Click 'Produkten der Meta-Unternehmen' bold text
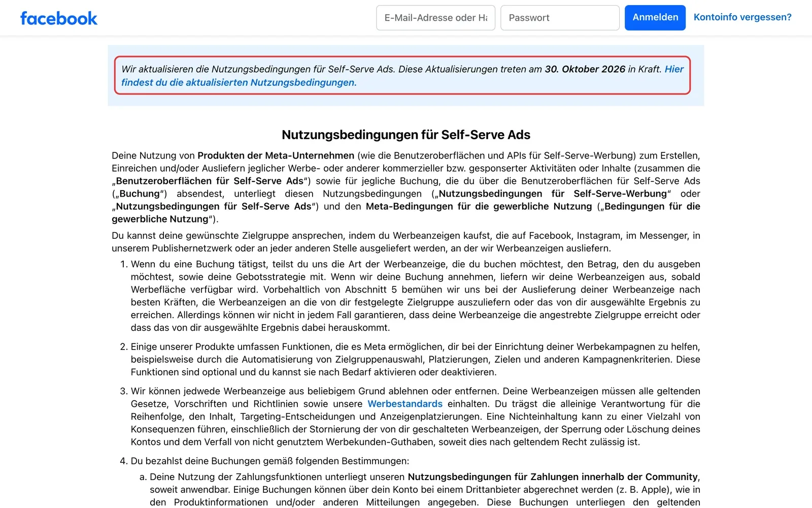Image resolution: width=812 pixels, height=508 pixels. click(276, 155)
